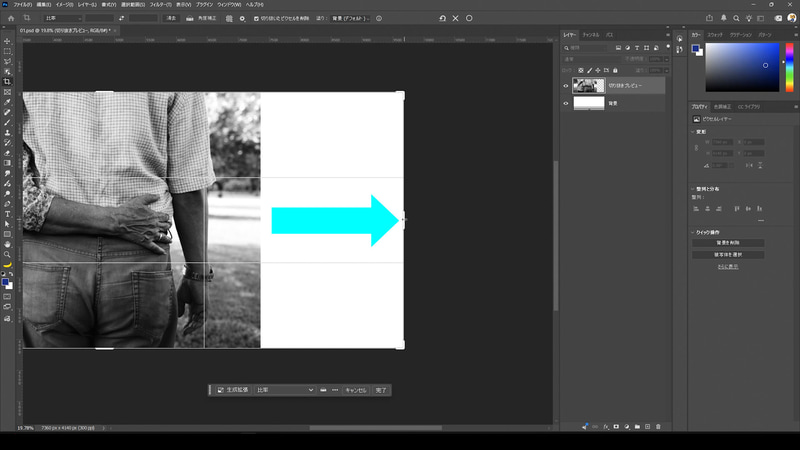The width and height of the screenshot is (800, 450).
Task: Switch to the 色調補正 tab
Action: (x=722, y=107)
